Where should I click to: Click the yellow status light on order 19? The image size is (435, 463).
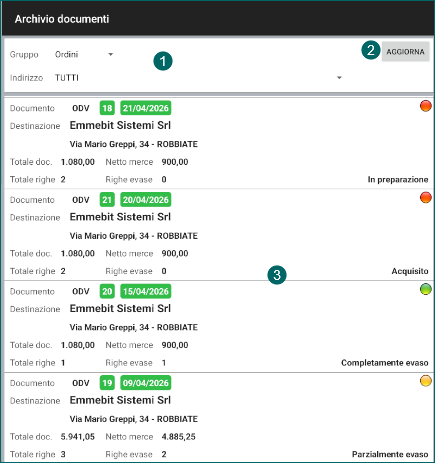click(426, 381)
